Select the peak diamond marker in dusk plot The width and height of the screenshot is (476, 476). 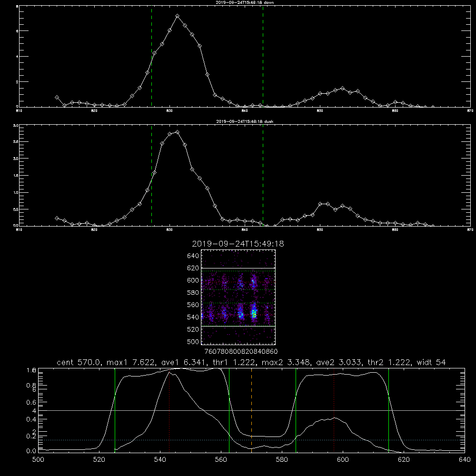[x=177, y=132]
